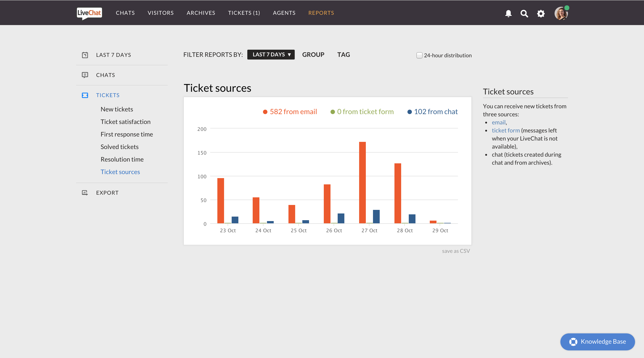Open the notifications bell

click(x=508, y=13)
